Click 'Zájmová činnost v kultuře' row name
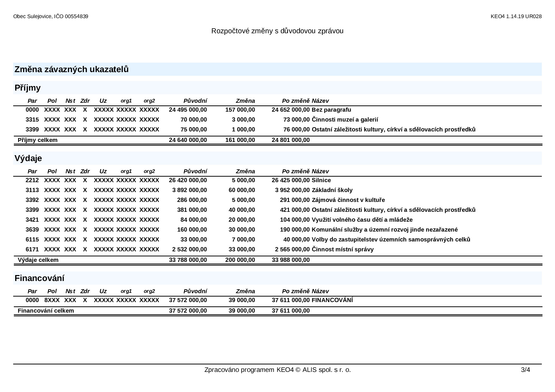555x392 pixels. coord(348,200)
